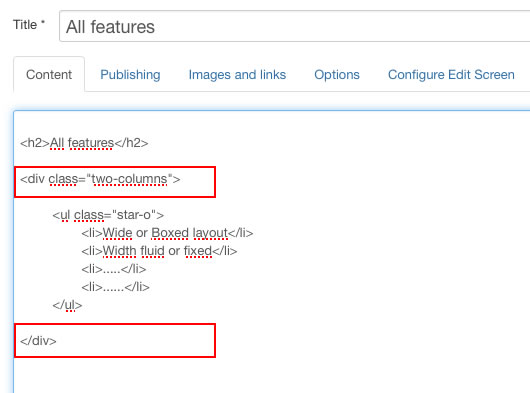Click the second empty li dots line
This screenshot has width=530, height=393.
[x=115, y=287]
